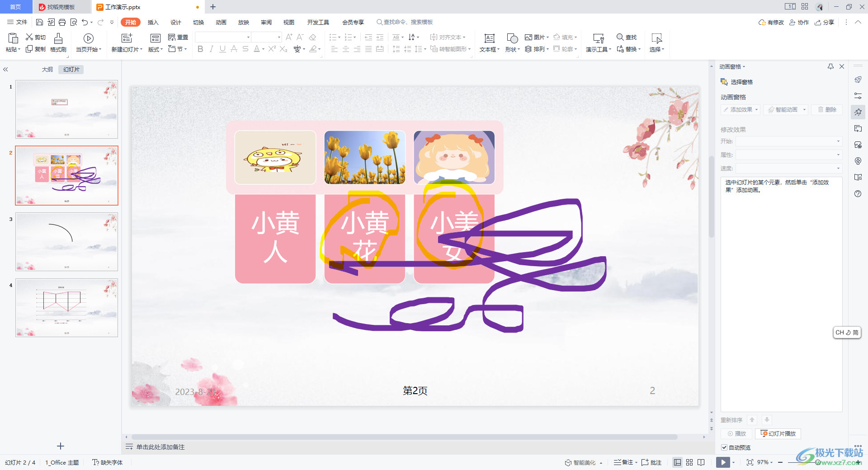Viewport: 868px width, 470px height.
Task: Click the 批注 comment button
Action: click(x=651, y=462)
